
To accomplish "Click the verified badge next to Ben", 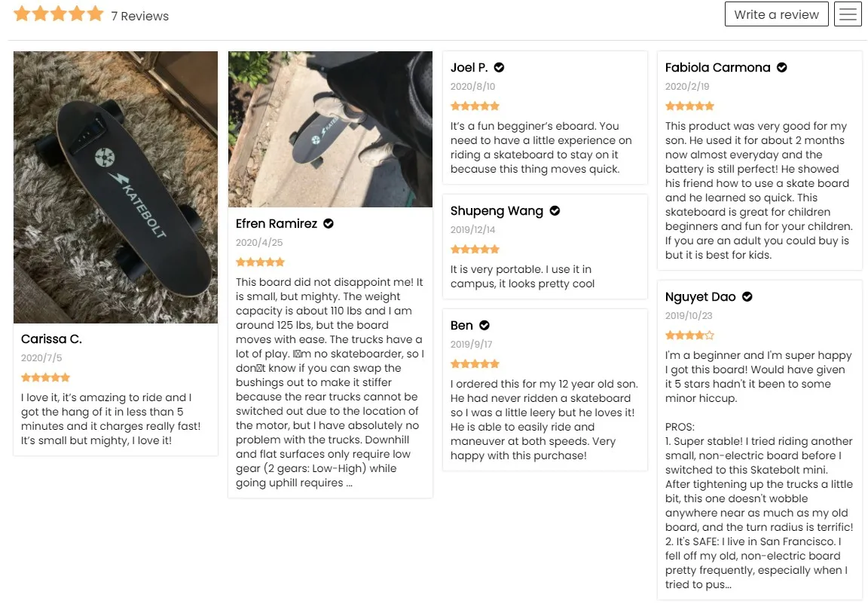I will coord(484,326).
